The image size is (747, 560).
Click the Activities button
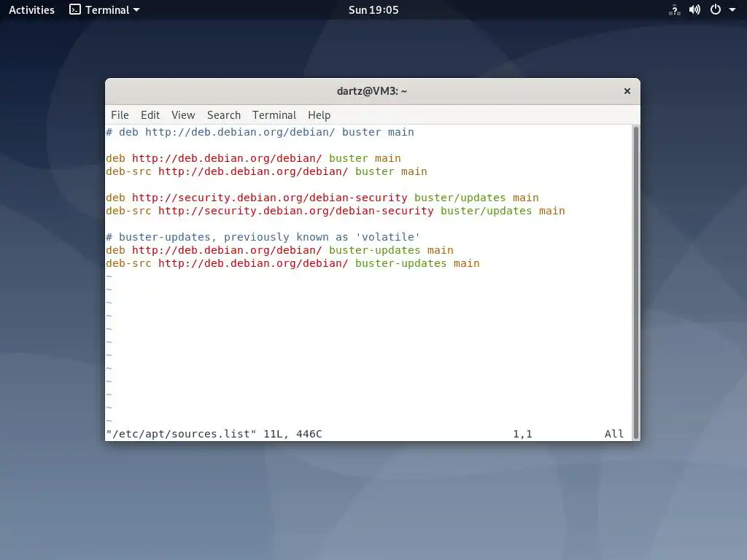[x=31, y=9]
